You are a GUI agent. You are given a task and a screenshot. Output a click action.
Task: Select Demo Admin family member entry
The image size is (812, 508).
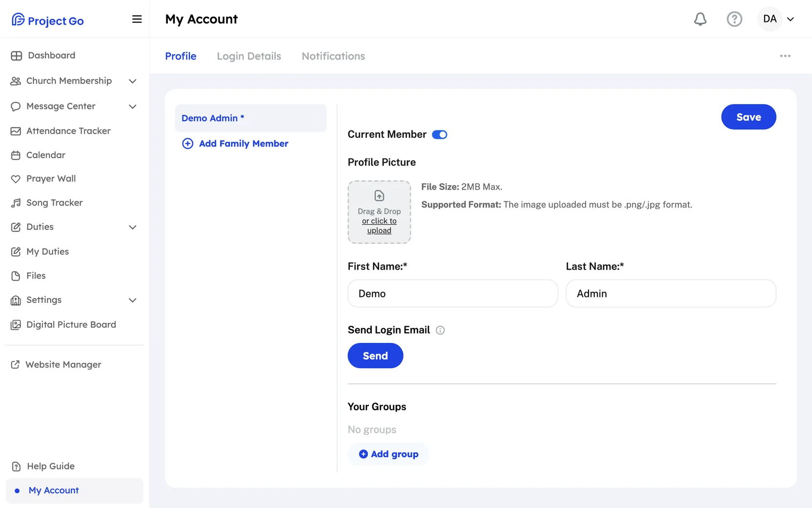click(x=251, y=118)
